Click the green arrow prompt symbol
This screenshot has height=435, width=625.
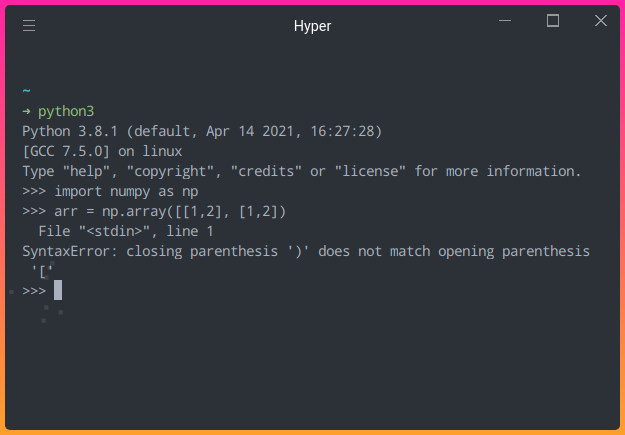coord(26,111)
